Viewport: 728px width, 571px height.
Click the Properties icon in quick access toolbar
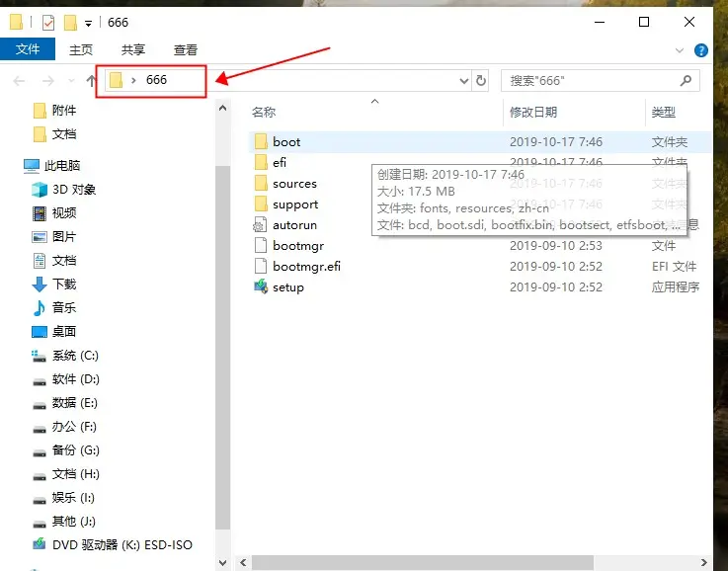pos(47,23)
